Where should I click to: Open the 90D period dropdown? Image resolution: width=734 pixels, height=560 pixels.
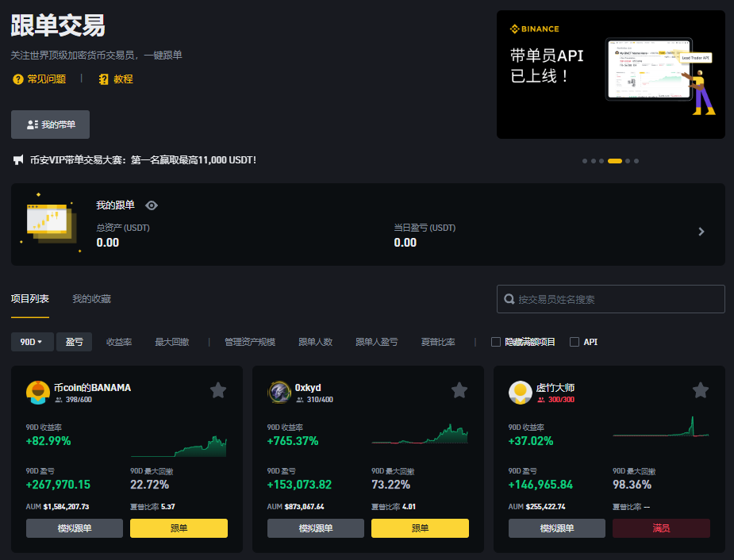point(32,342)
